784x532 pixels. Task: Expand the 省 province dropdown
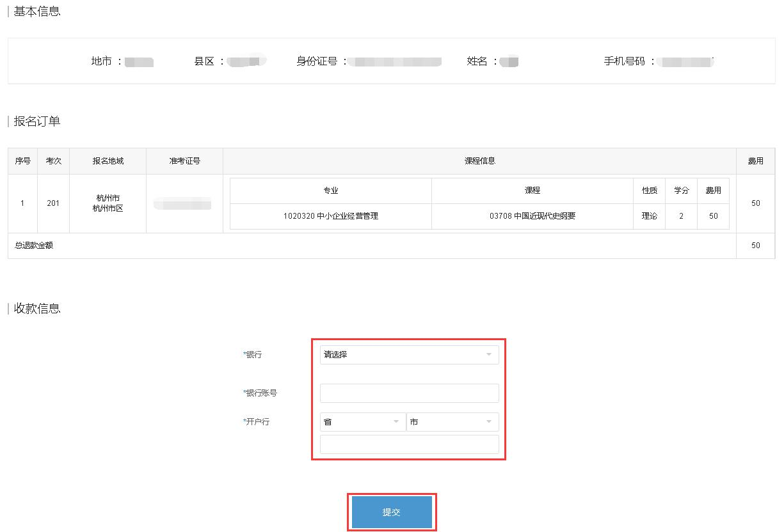pyautogui.click(x=362, y=422)
